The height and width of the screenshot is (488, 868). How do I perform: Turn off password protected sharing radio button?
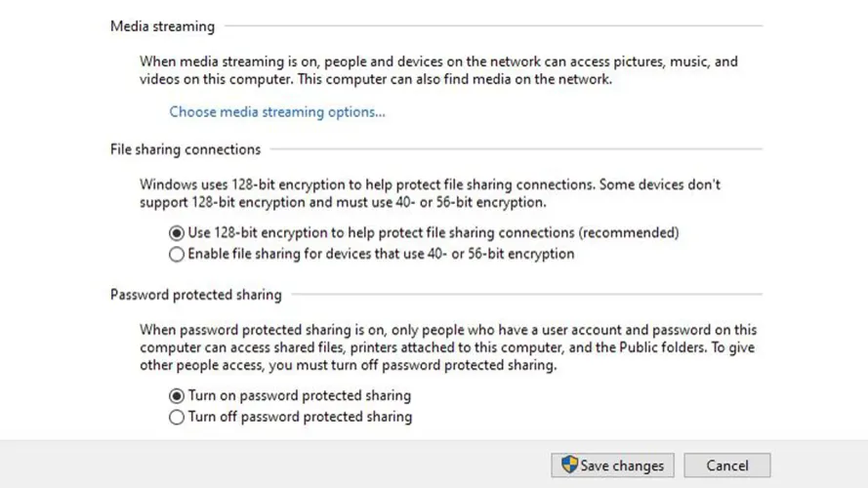pos(176,418)
